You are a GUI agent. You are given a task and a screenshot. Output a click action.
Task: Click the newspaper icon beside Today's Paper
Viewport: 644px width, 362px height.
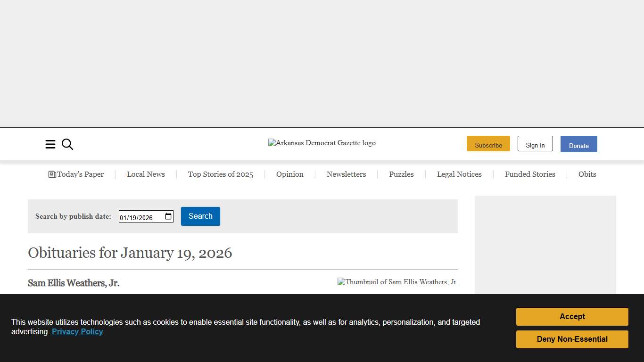[52, 174]
